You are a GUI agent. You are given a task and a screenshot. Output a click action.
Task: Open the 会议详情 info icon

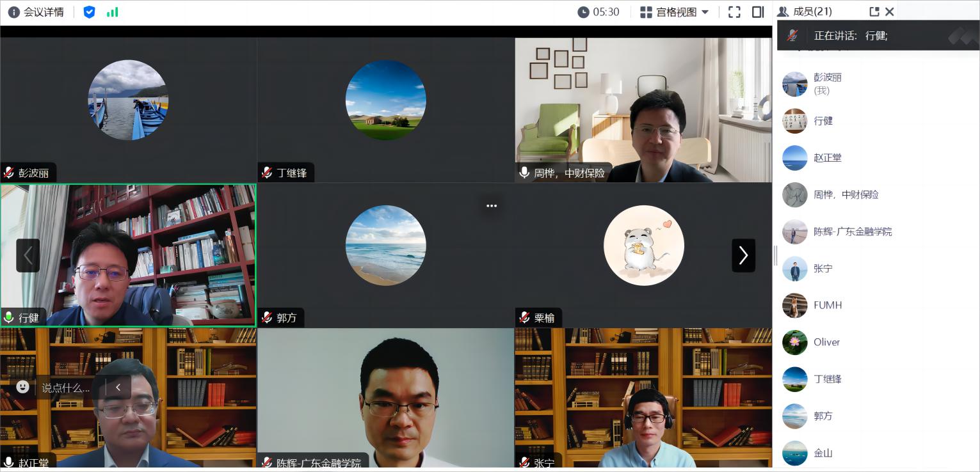coord(13,12)
